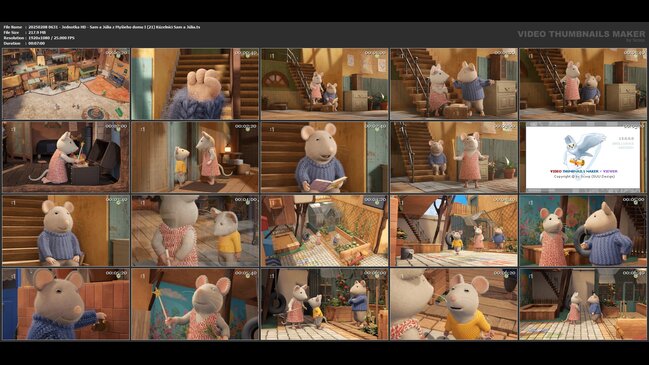Select the close-up mouse paw thumbnail
The height and width of the screenshot is (365, 649).
[195, 84]
